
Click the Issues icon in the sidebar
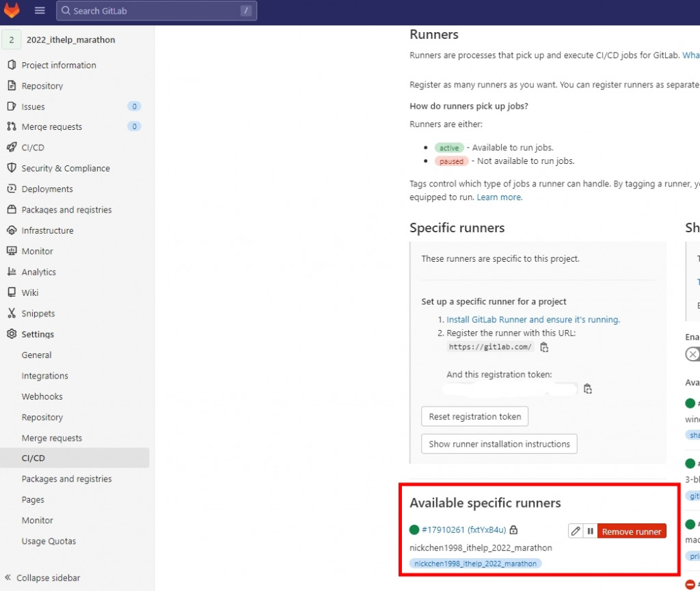click(12, 107)
